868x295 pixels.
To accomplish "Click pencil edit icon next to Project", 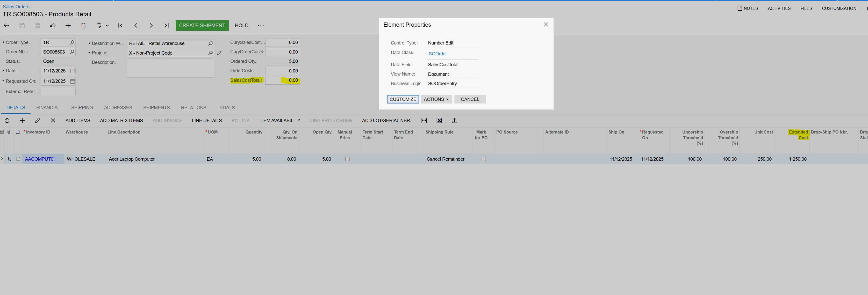I will click(219, 53).
